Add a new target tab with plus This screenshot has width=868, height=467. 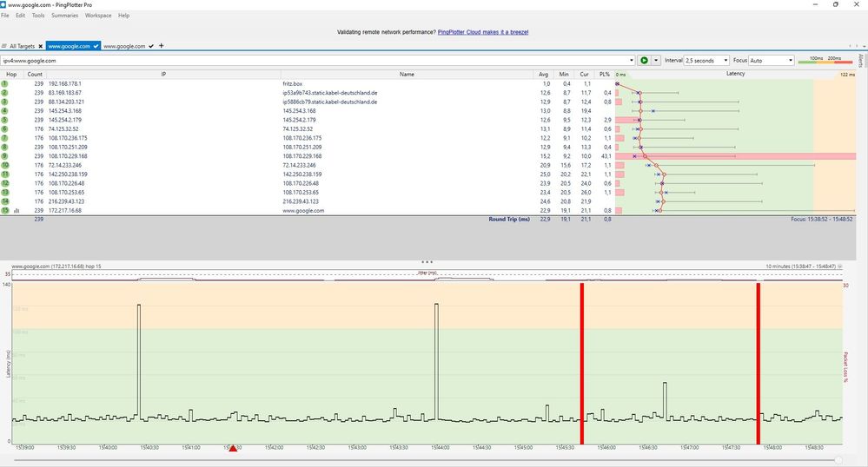161,46
